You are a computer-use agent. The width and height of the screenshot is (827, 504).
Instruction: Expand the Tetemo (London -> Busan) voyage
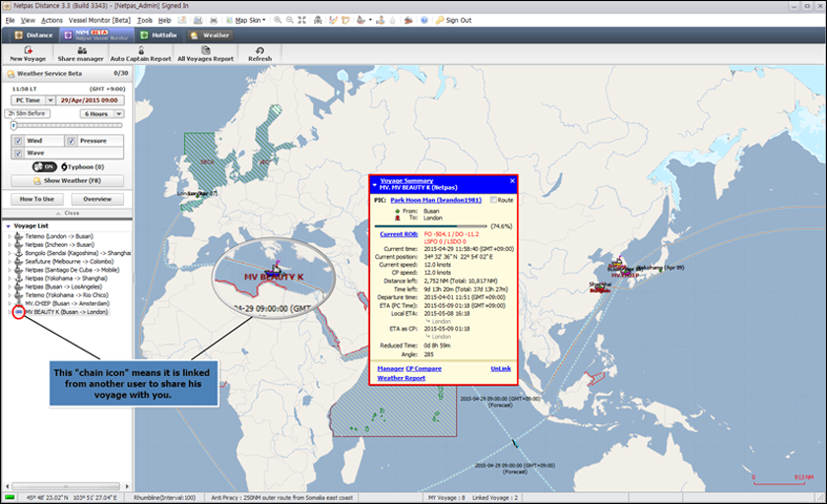point(9,236)
